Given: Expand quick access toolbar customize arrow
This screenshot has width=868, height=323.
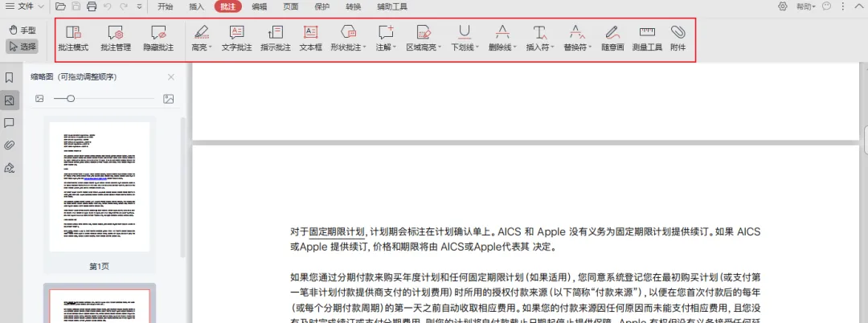Looking at the screenshot, I should click(139, 7).
